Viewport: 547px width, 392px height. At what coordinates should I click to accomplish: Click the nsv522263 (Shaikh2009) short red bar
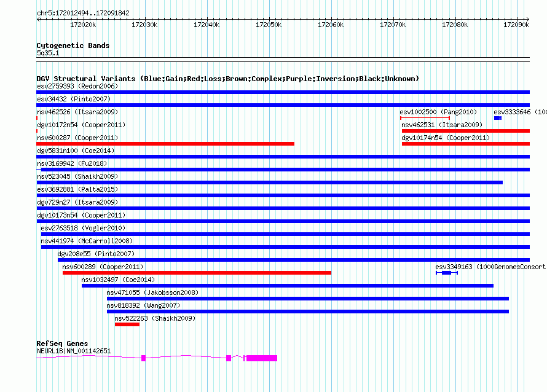click(127, 324)
